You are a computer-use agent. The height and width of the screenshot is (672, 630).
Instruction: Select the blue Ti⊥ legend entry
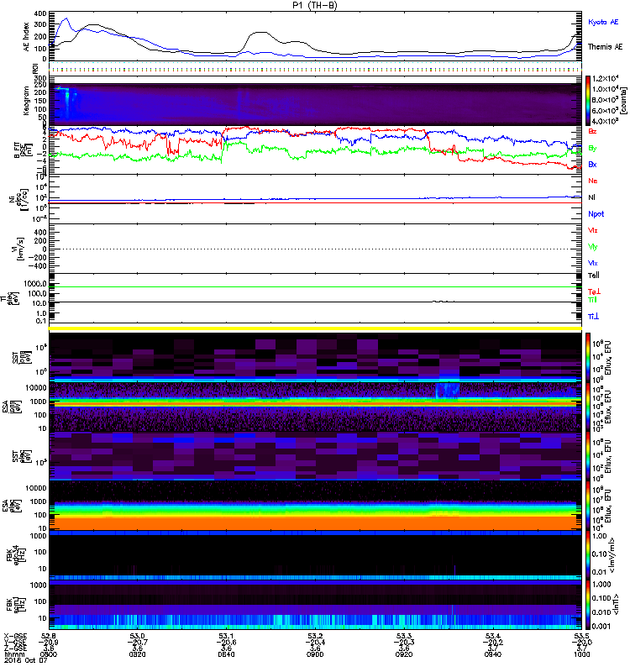coord(593,317)
